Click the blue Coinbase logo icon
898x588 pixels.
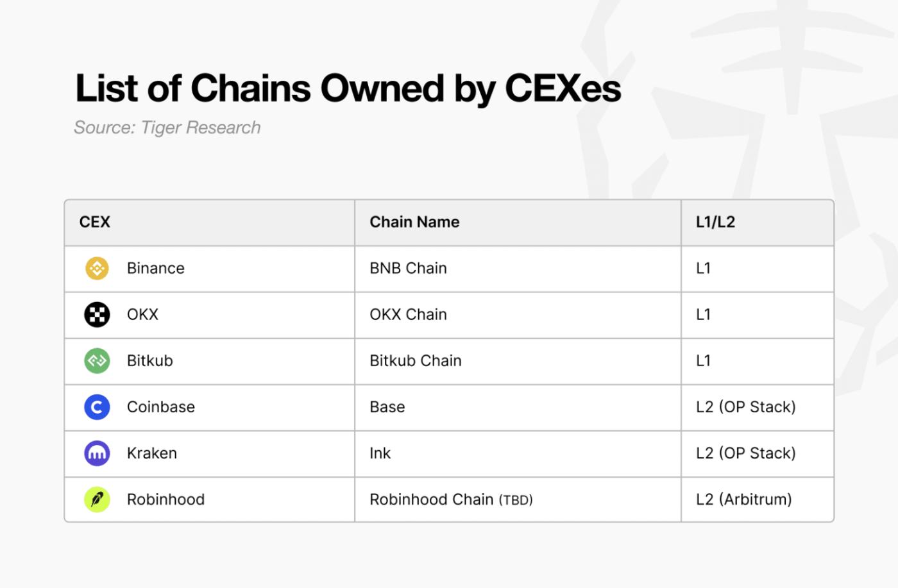pyautogui.click(x=97, y=407)
